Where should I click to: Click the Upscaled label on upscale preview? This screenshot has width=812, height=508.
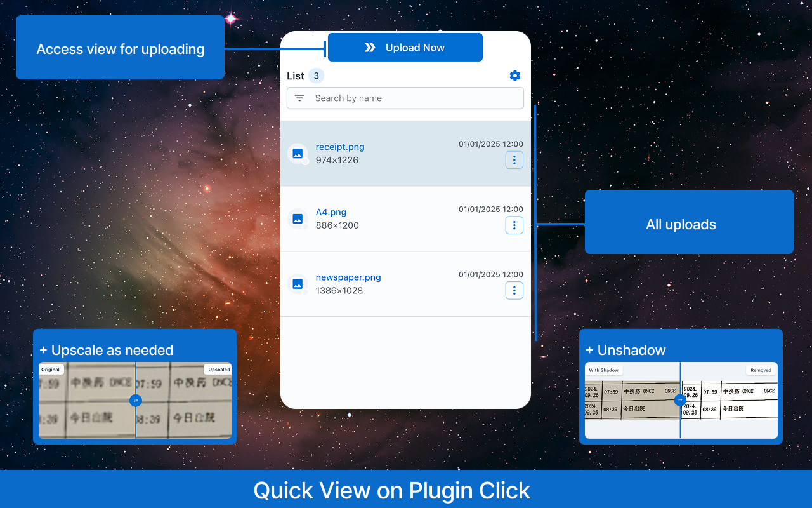(219, 370)
